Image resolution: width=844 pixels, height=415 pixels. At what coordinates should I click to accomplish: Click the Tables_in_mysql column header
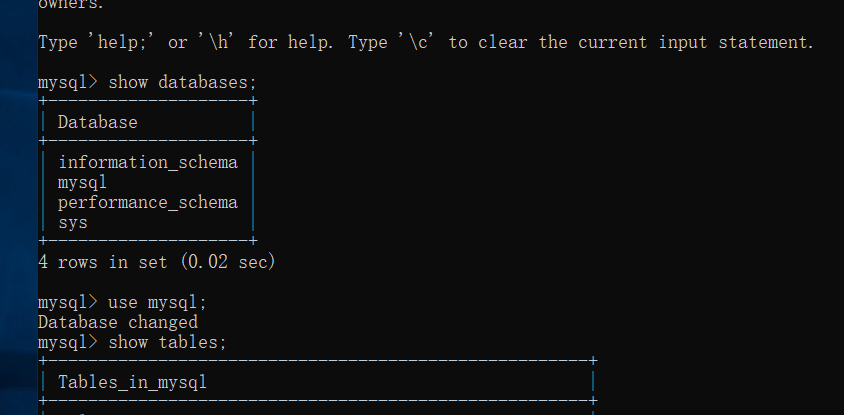[x=132, y=382]
